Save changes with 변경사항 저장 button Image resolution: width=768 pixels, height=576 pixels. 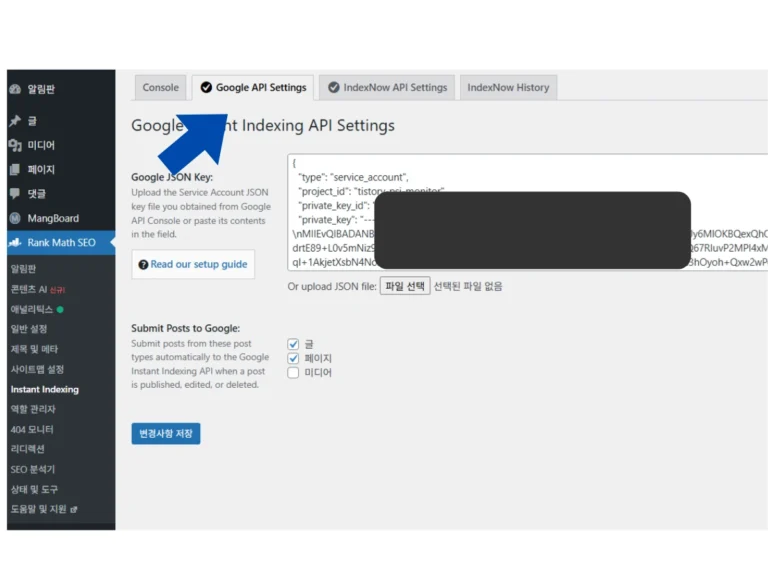click(x=166, y=433)
